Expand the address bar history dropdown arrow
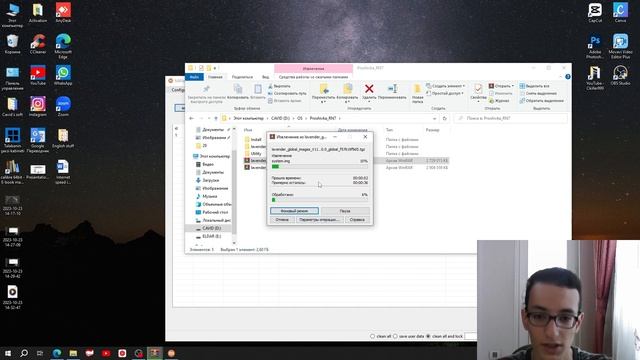640x360 pixels. [x=434, y=118]
